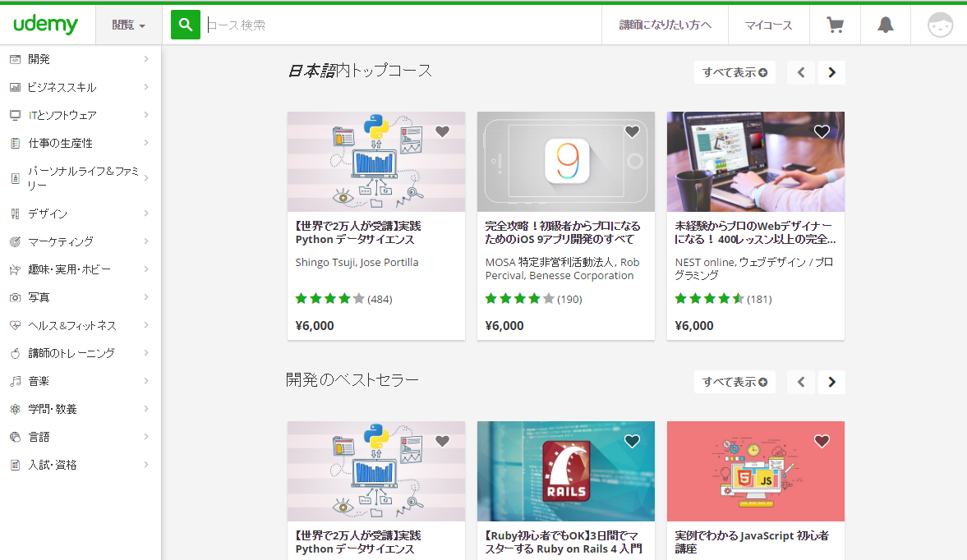This screenshot has height=560, width=967.
Task: Expand the 仕事の生産性 category chevron
Action: tap(146, 142)
